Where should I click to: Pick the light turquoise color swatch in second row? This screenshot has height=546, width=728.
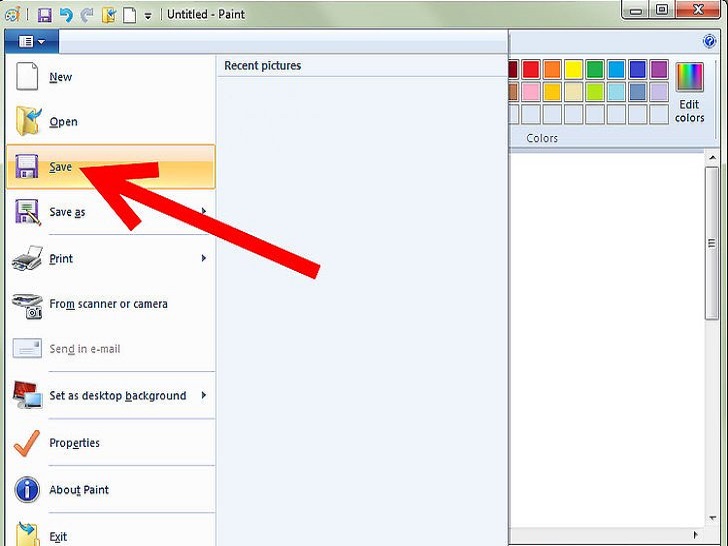click(x=616, y=91)
